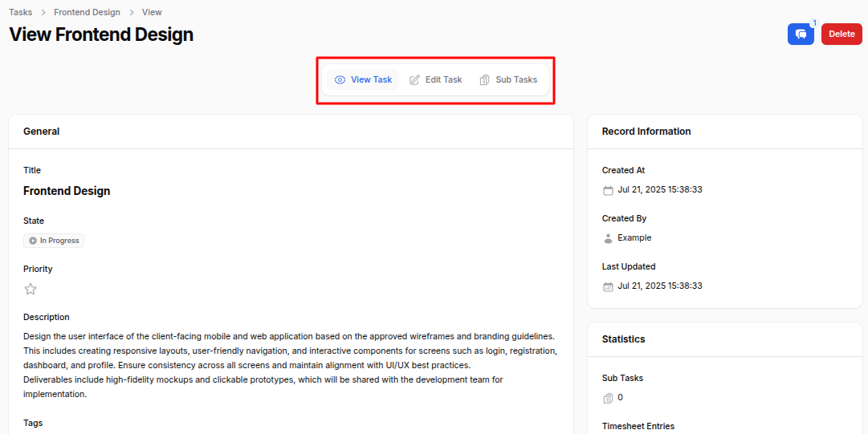This screenshot has height=434, width=868.
Task: Open the comments chat button
Action: [800, 34]
